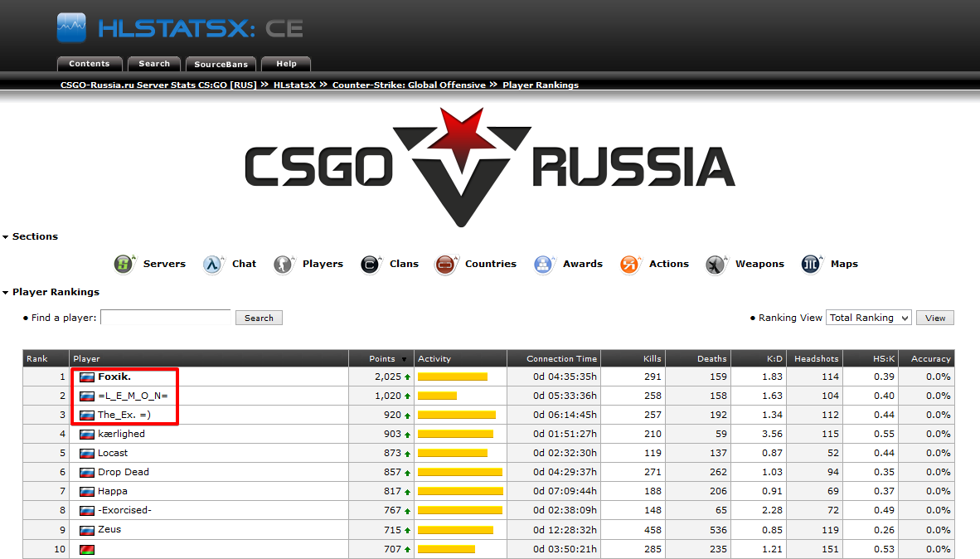Click the flag icon next to Foxik.

(87, 377)
